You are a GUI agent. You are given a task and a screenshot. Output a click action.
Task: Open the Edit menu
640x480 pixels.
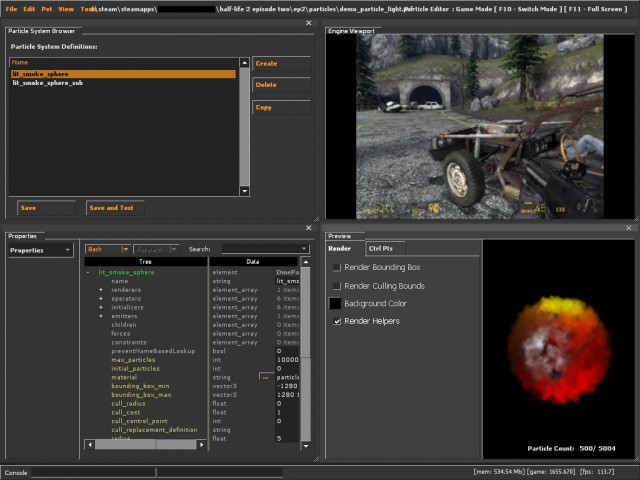click(x=29, y=9)
